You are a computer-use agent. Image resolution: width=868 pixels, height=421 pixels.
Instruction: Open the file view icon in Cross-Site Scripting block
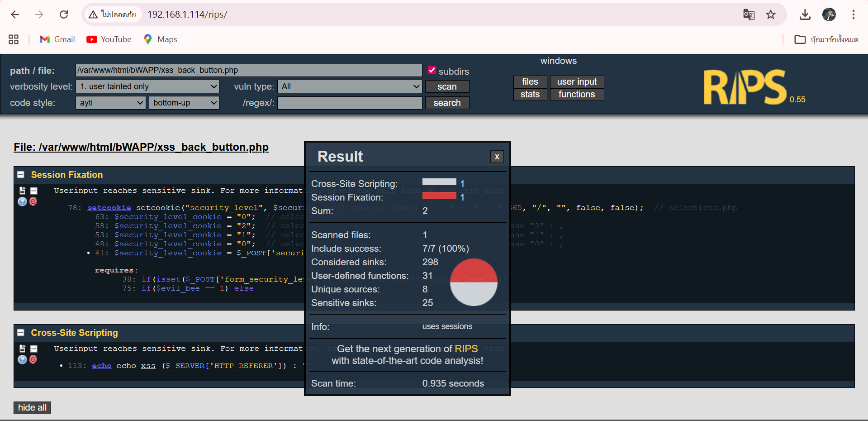22,349
